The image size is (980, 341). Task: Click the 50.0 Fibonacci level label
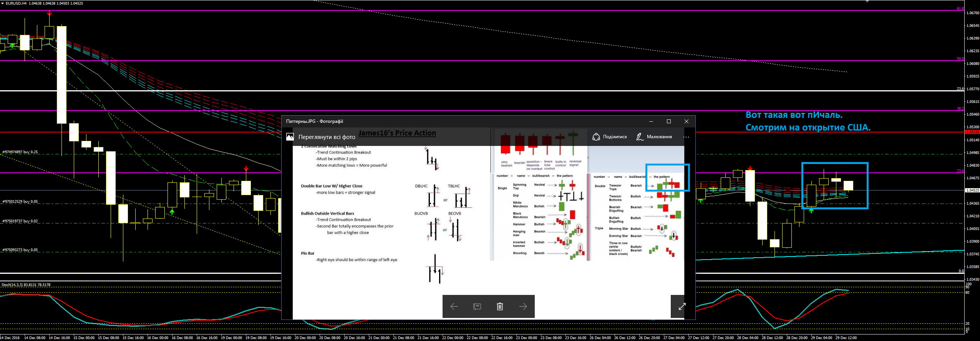[x=960, y=59]
